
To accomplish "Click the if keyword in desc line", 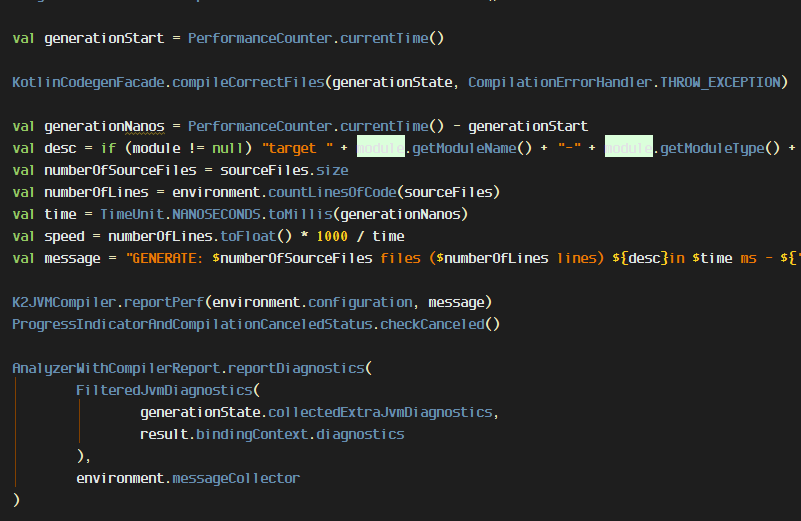I will click(108, 148).
